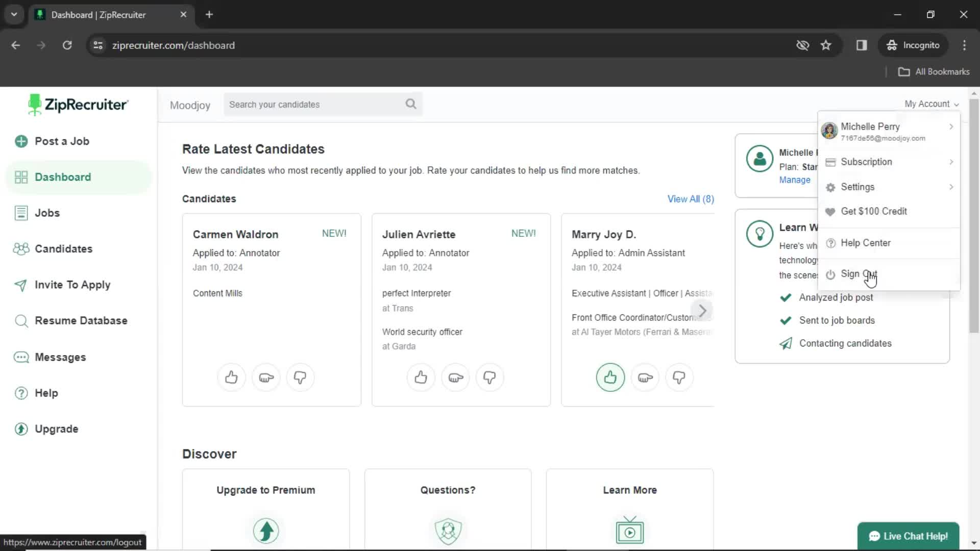The width and height of the screenshot is (980, 551).
Task: Click the Learn More video icon
Action: (630, 531)
